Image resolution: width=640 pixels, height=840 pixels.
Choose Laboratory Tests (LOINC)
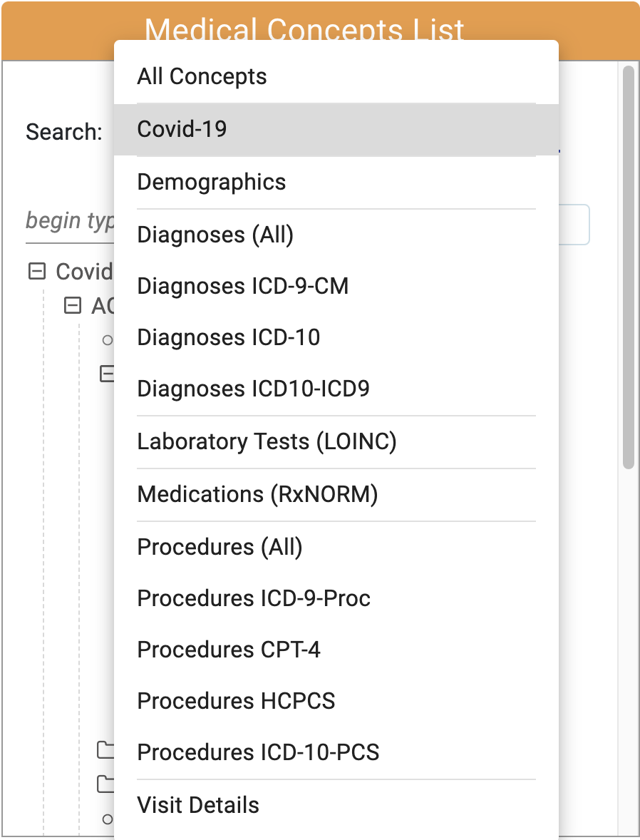267,442
